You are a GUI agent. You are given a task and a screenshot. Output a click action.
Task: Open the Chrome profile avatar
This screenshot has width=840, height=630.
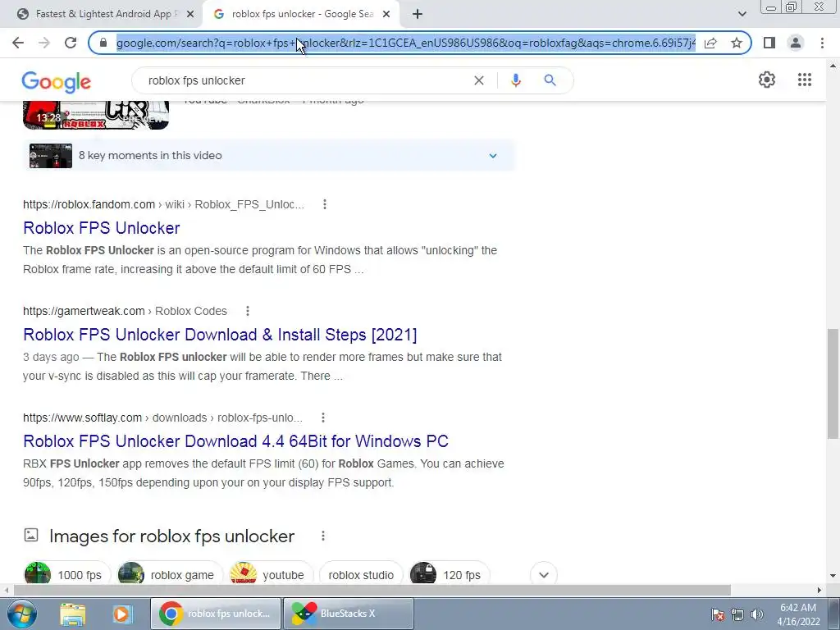[796, 43]
